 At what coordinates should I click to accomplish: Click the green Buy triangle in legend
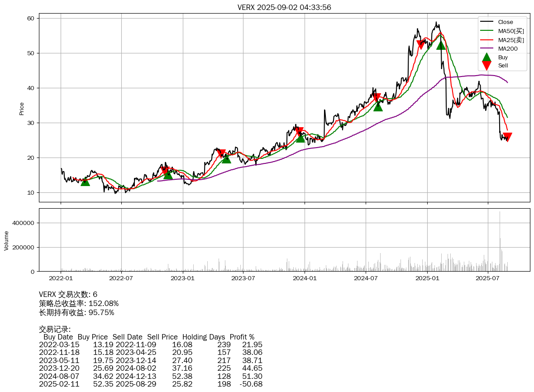tap(486, 57)
